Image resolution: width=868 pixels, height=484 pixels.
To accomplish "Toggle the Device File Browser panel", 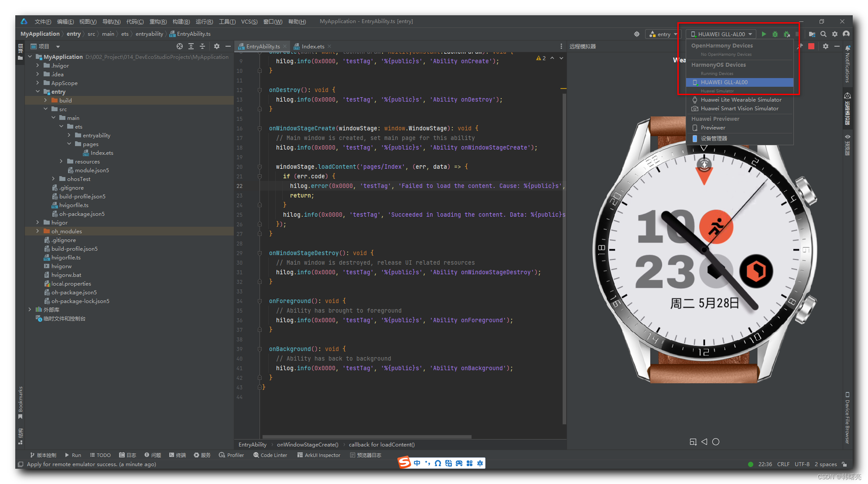I will point(847,418).
